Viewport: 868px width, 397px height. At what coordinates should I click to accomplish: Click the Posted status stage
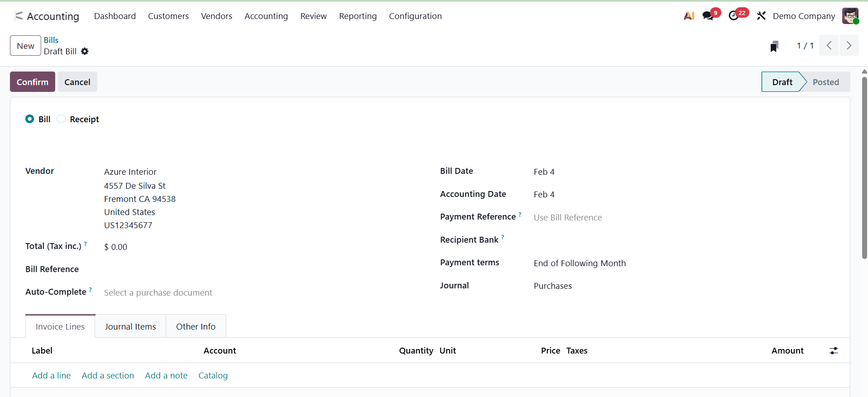(826, 82)
